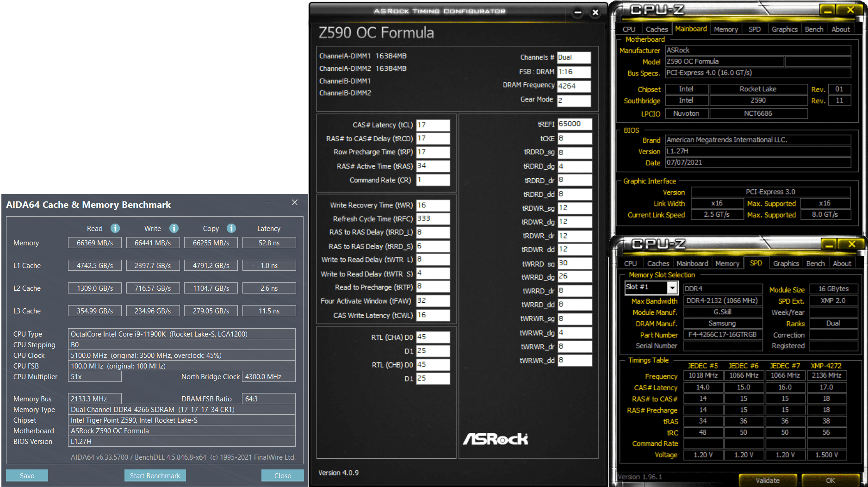Click the Channels # field showing Dual

point(574,57)
